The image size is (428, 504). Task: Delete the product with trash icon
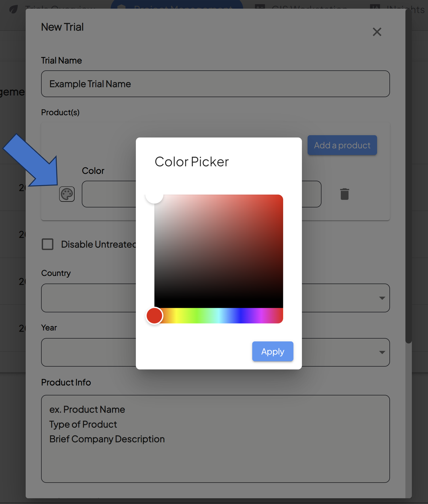344,194
